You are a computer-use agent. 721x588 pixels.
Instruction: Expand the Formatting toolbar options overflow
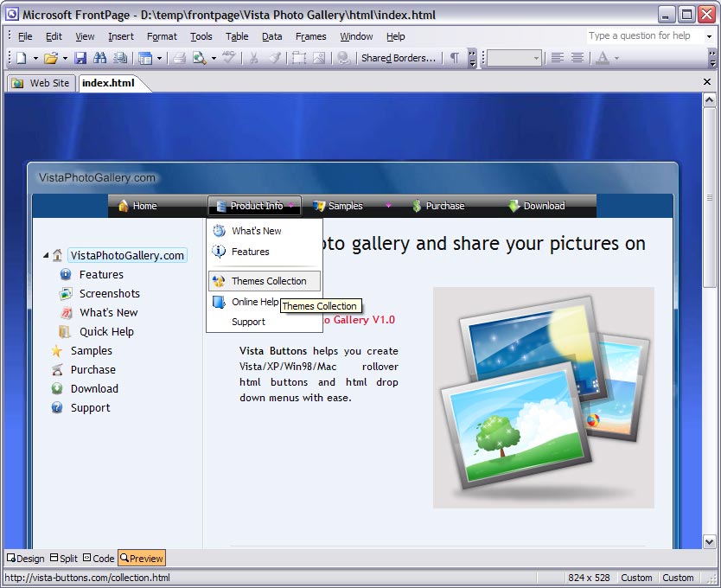pyautogui.click(x=712, y=58)
